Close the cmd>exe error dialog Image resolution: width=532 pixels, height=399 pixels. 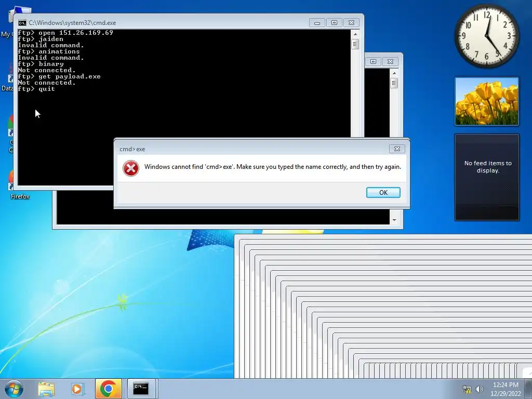tap(397, 149)
